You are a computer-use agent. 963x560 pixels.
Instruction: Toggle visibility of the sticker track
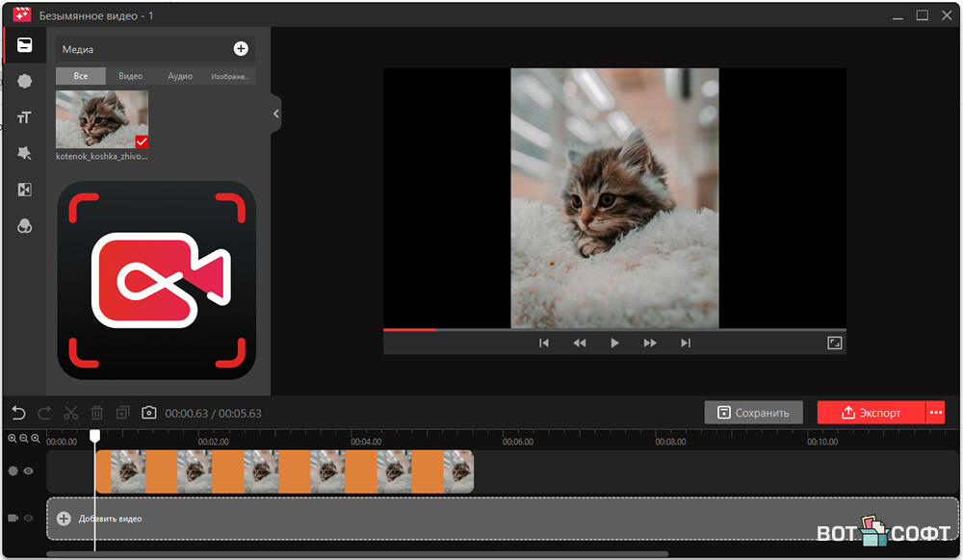coord(29,471)
